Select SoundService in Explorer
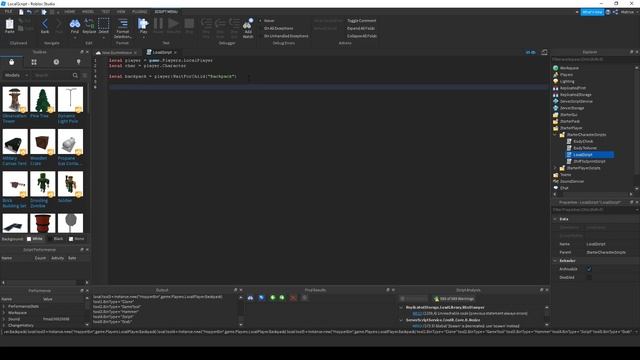Screen dimensions: 640x360 tap(571, 181)
